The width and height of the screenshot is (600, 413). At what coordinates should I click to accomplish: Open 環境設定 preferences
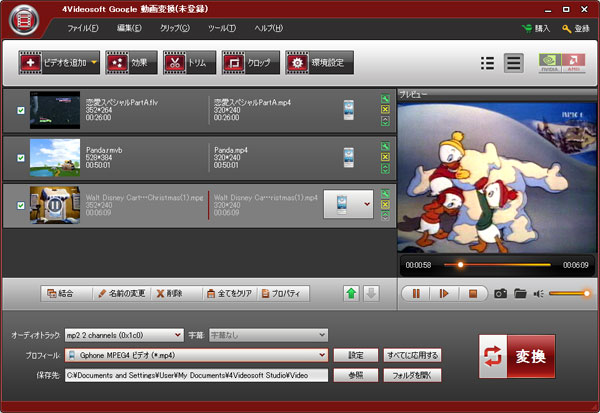pos(319,62)
